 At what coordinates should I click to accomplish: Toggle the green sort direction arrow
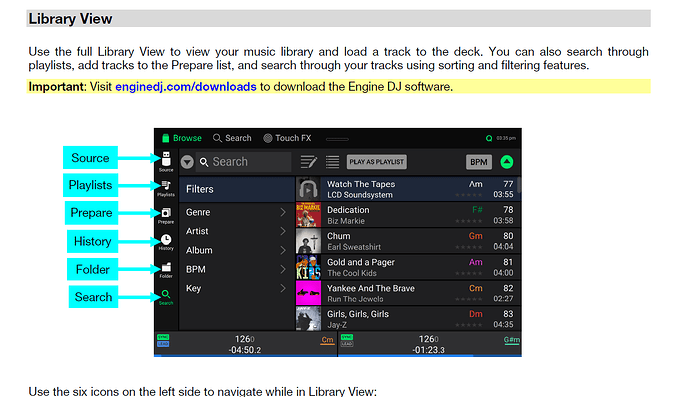click(507, 162)
